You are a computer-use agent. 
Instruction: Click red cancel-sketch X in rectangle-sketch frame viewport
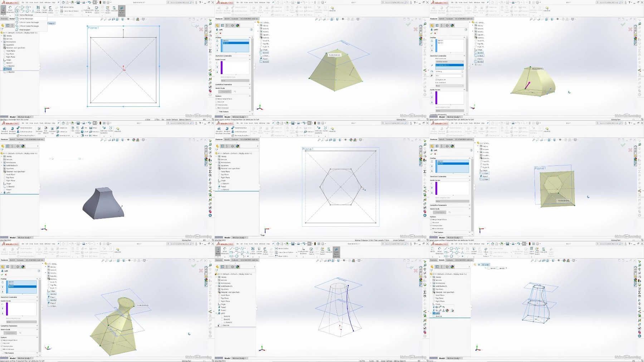(x=201, y=29)
